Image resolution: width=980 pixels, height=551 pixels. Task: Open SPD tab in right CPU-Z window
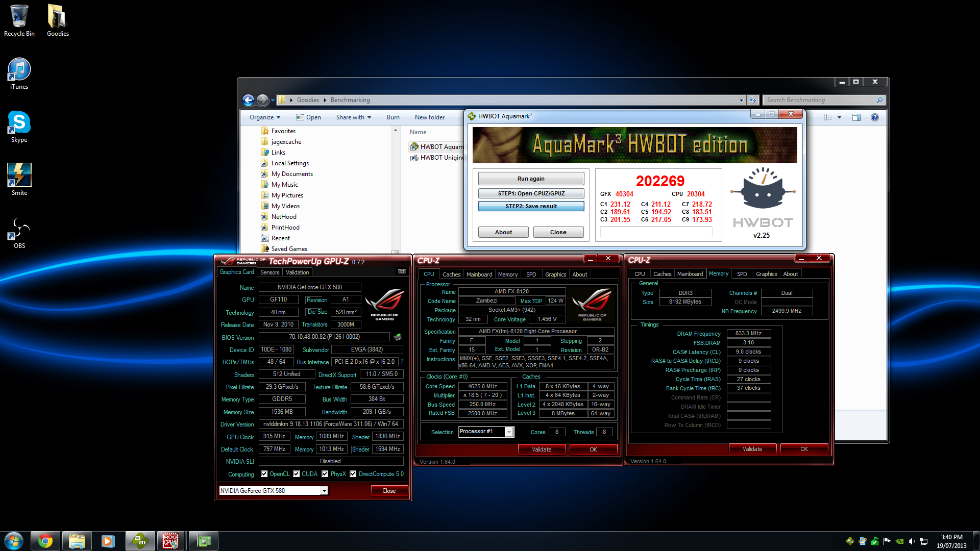point(742,274)
